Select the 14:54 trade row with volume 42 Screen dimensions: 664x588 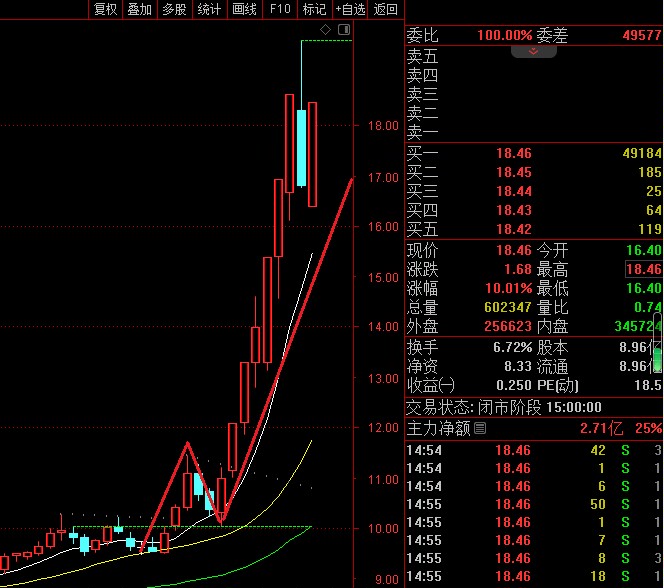point(534,450)
